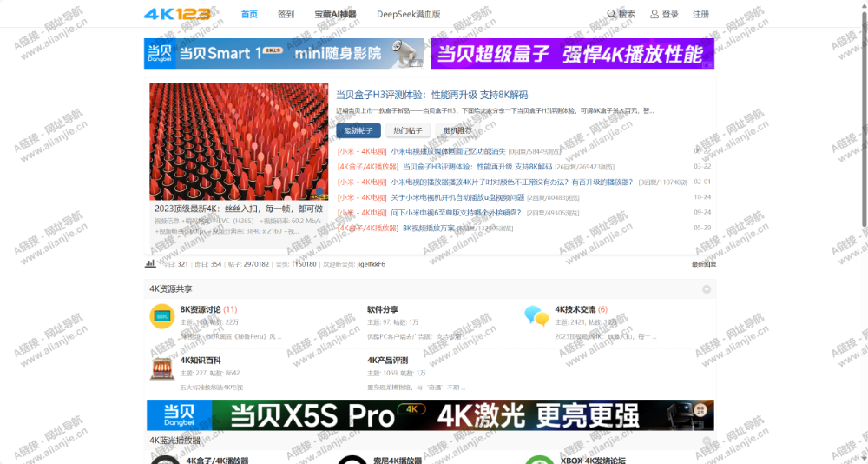Image resolution: width=868 pixels, height=464 pixels.
Task: Open the 4K产品评测 forum
Action: pyautogui.click(x=387, y=361)
